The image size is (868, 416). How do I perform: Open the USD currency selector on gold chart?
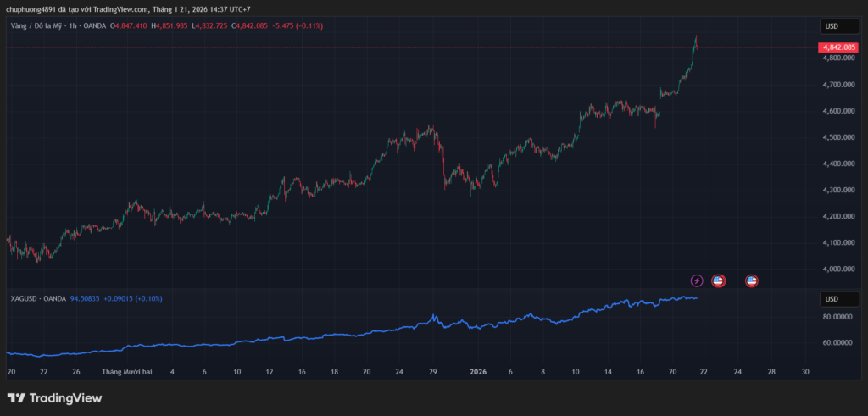(832, 26)
